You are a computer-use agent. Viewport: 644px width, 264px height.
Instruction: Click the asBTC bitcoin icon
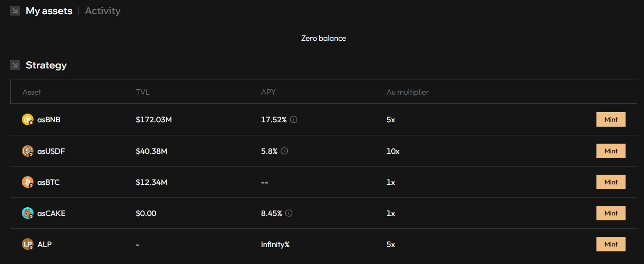(28, 182)
